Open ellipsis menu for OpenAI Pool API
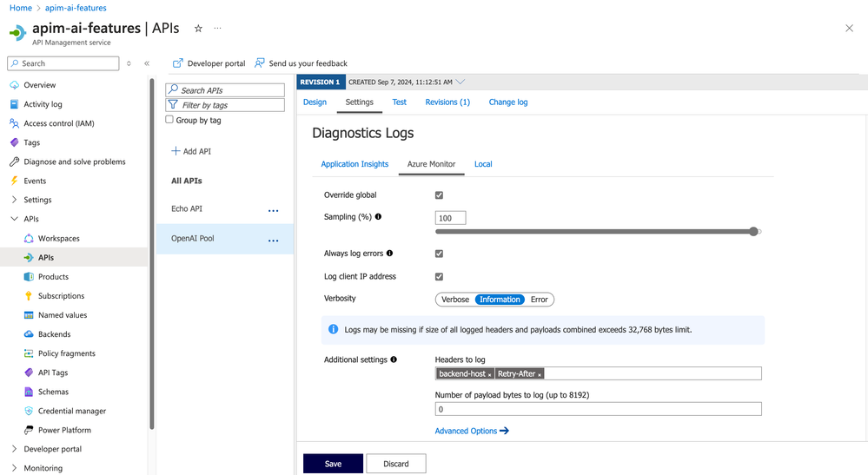 [x=274, y=241]
